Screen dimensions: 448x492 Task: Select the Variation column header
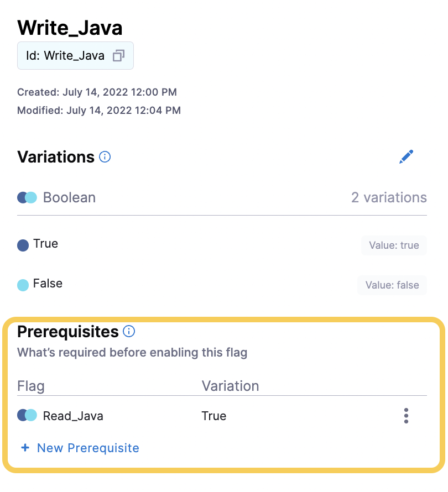click(231, 386)
